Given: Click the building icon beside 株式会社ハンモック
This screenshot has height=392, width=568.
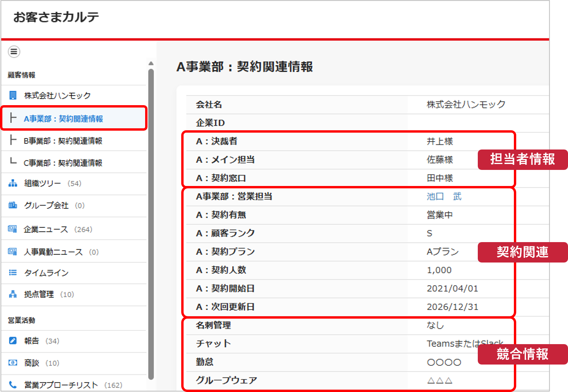Looking at the screenshot, I should (13, 95).
